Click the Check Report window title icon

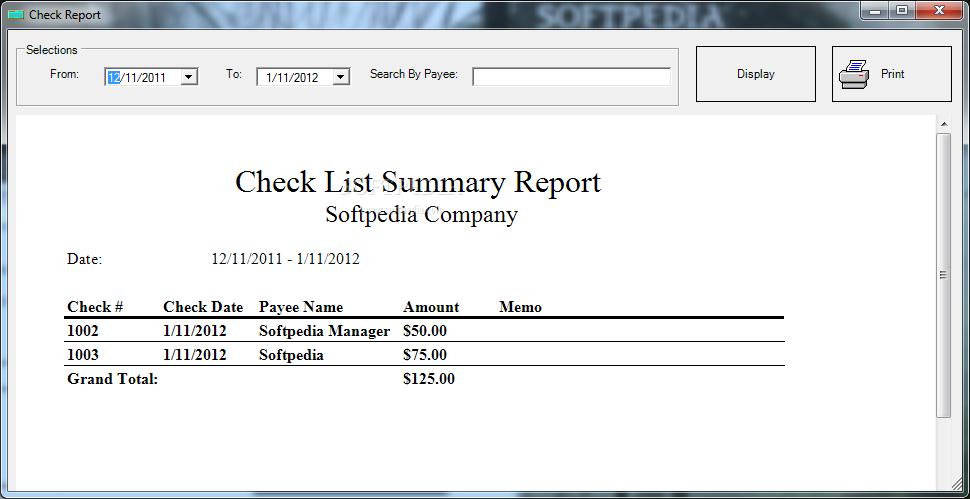pyautogui.click(x=15, y=14)
